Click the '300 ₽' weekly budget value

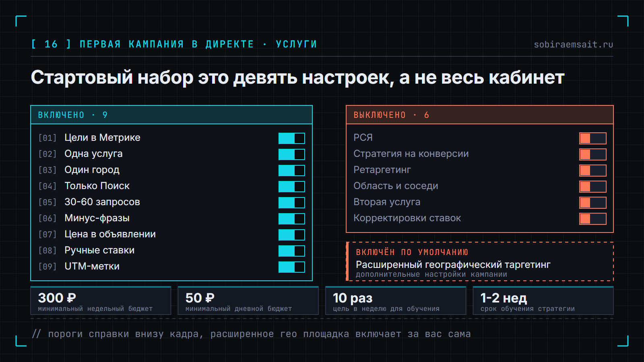pyautogui.click(x=57, y=298)
